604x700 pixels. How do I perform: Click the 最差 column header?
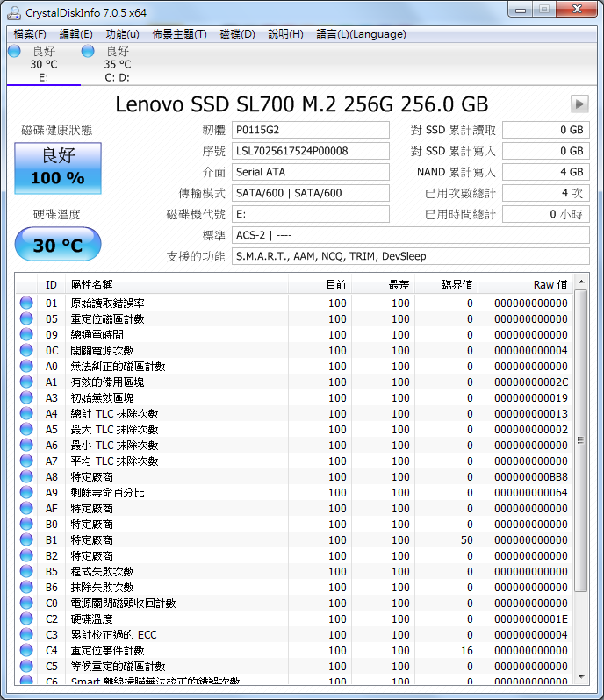[384, 285]
